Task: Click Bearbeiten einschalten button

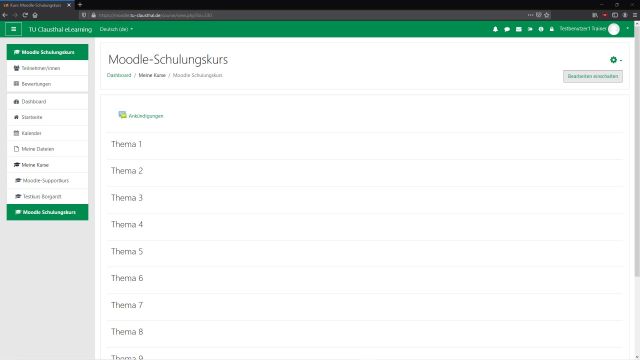Action: 593,76
